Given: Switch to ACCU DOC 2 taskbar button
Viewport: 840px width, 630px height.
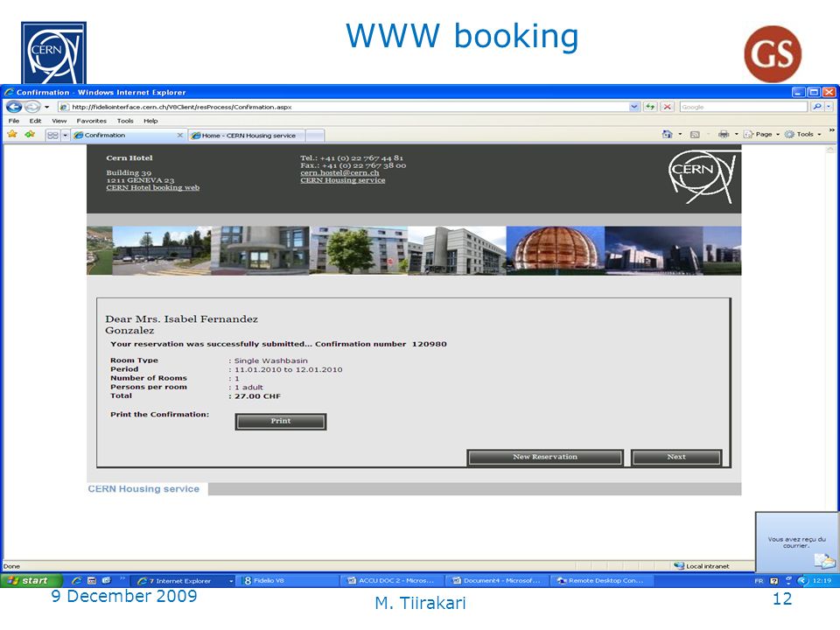Looking at the screenshot, I should point(393,581).
